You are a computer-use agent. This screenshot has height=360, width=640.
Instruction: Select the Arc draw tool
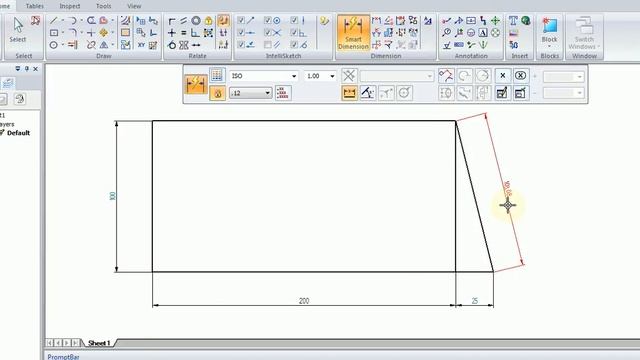[72, 20]
